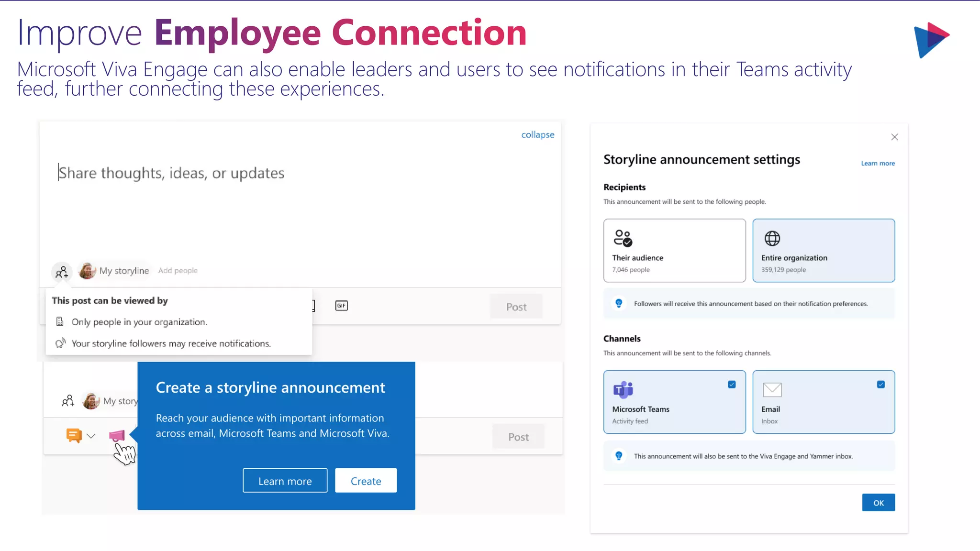Click "Activity feed" label under Microsoft Teams
This screenshot has height=551, width=980.
(x=630, y=421)
